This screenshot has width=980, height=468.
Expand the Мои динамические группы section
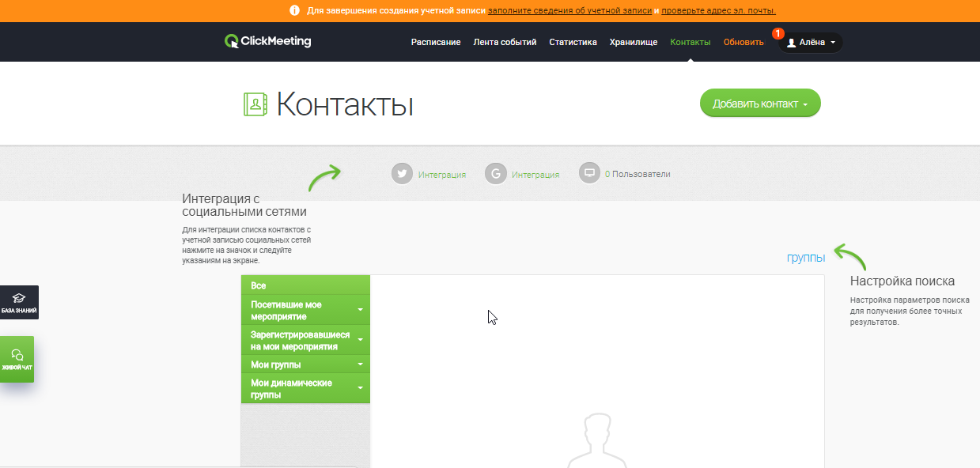tap(361, 386)
